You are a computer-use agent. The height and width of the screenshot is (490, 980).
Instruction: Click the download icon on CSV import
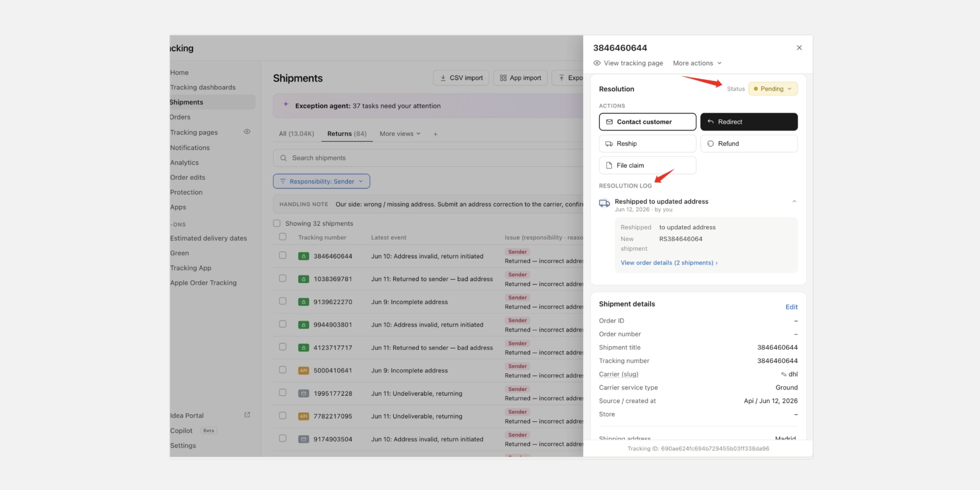(x=443, y=78)
